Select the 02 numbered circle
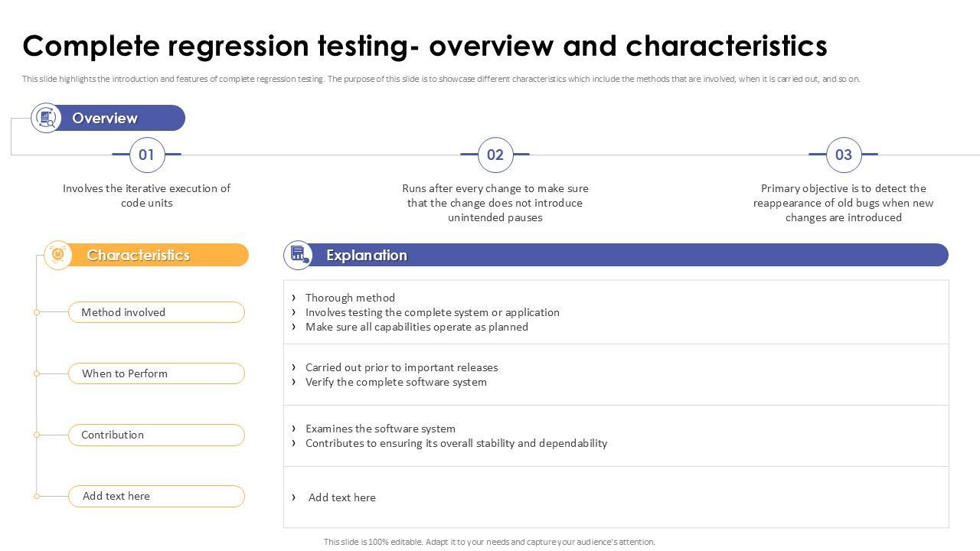 click(x=495, y=155)
